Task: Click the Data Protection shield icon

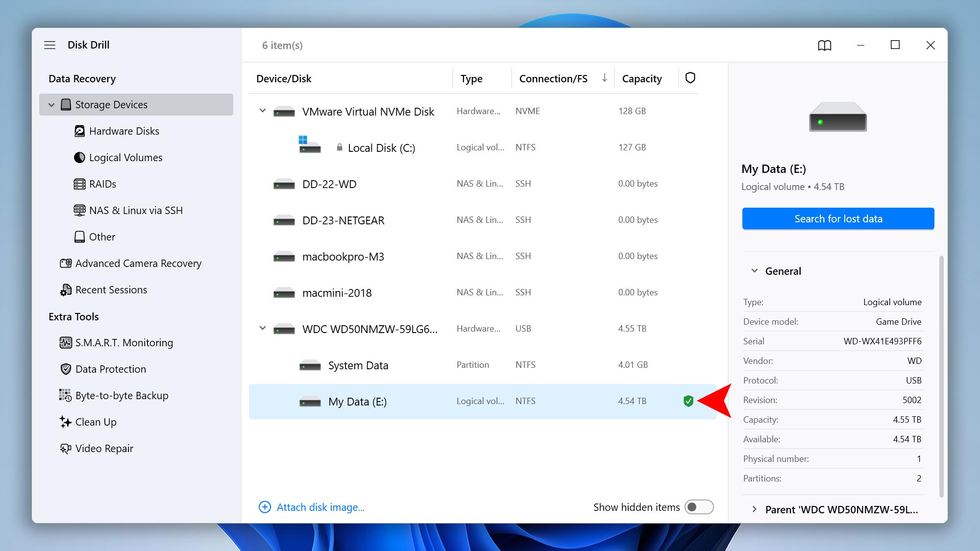Action: pos(66,369)
